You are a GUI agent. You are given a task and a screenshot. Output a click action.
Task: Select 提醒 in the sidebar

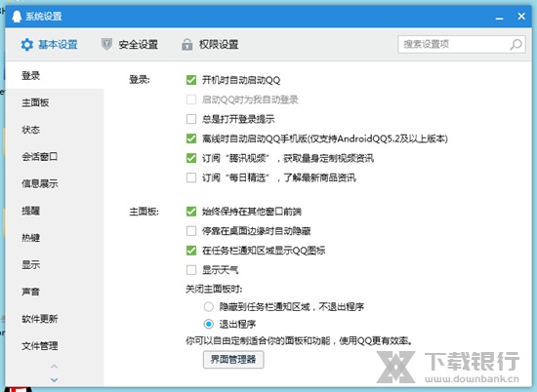(x=55, y=211)
